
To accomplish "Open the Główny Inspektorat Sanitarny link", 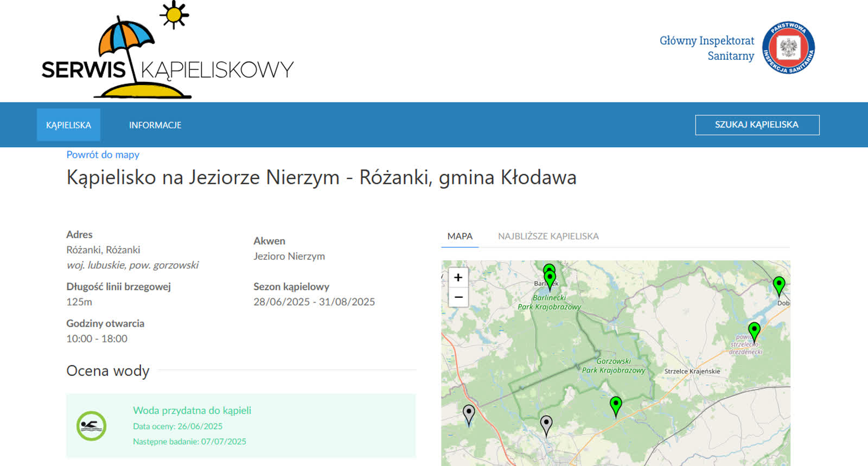I will point(706,48).
